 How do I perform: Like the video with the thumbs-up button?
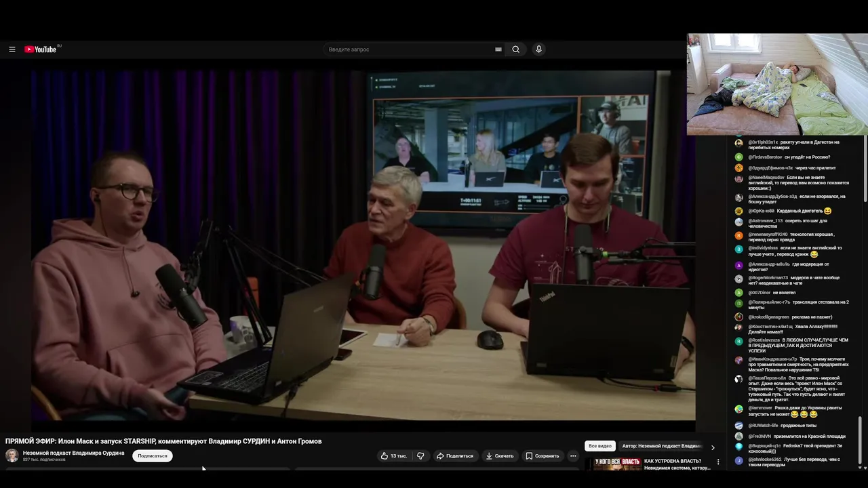point(394,456)
